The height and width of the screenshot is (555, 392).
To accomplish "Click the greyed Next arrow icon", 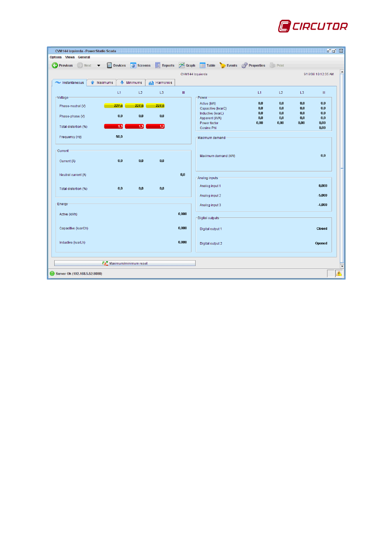I will [80, 65].
